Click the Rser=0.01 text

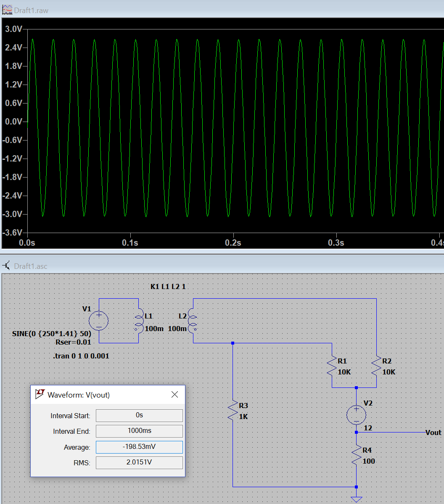pos(73,342)
